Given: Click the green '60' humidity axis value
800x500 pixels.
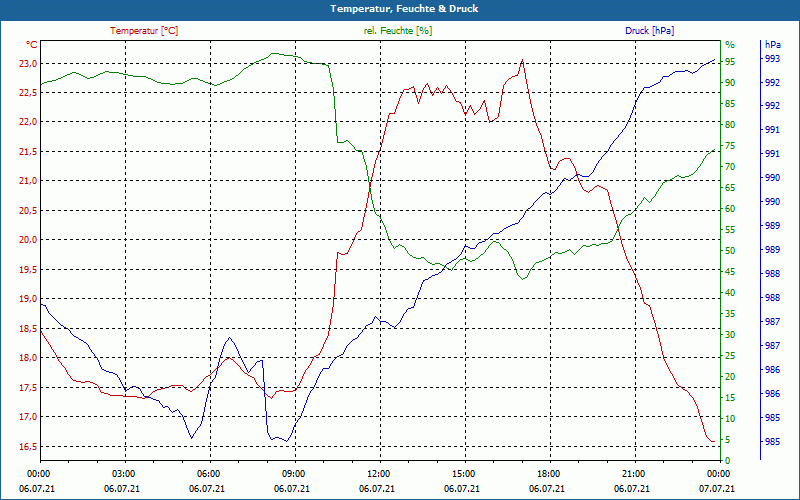Looking at the screenshot, I should [730, 209].
